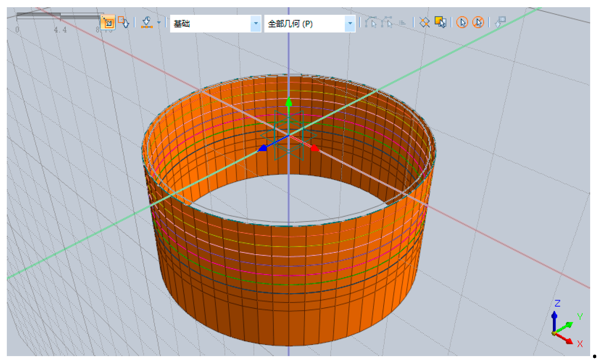Click the second greyed curve-select icon
The height and width of the screenshot is (364, 602).
(387, 23)
